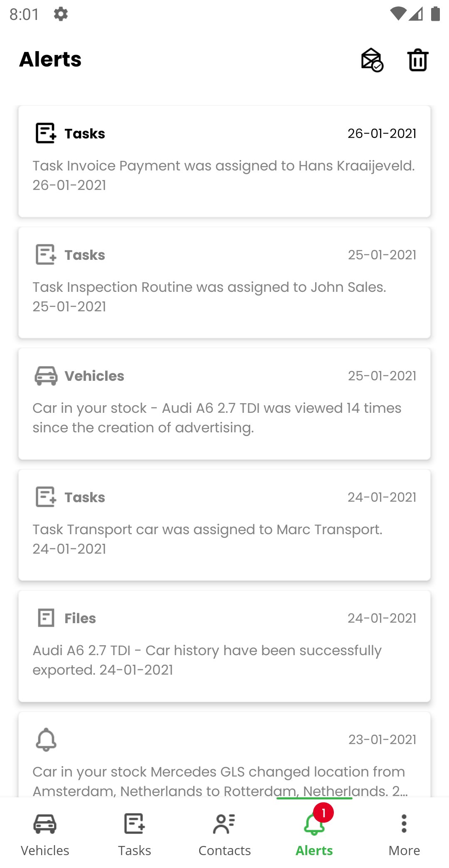Open the car history exported alert
This screenshot has height=868, width=449.
(224, 646)
